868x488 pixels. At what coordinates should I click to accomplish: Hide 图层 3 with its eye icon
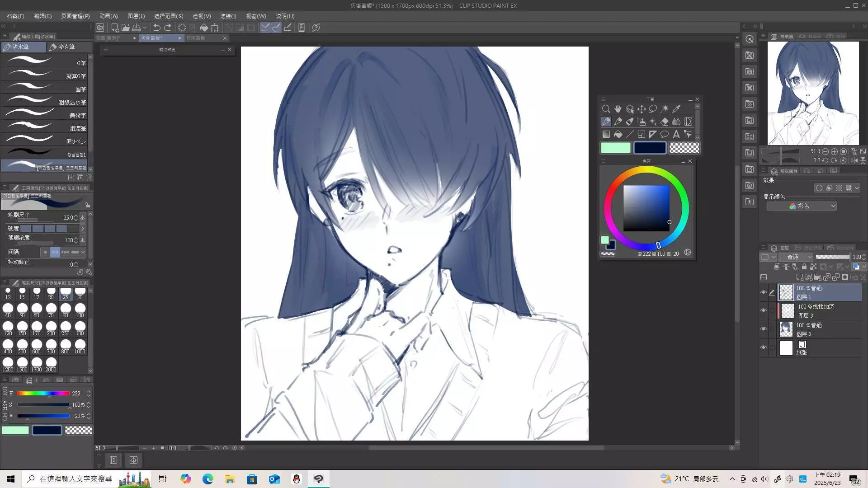(x=764, y=311)
